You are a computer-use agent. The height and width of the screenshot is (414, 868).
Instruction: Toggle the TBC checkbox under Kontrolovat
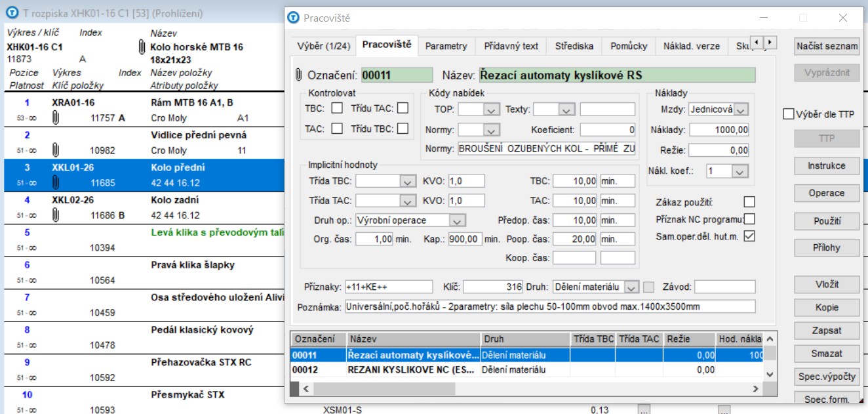coord(337,109)
